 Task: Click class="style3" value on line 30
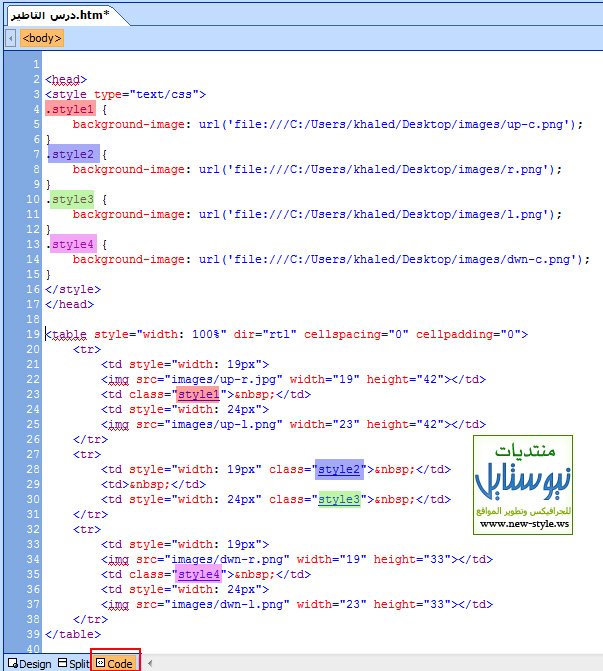[x=339, y=499]
